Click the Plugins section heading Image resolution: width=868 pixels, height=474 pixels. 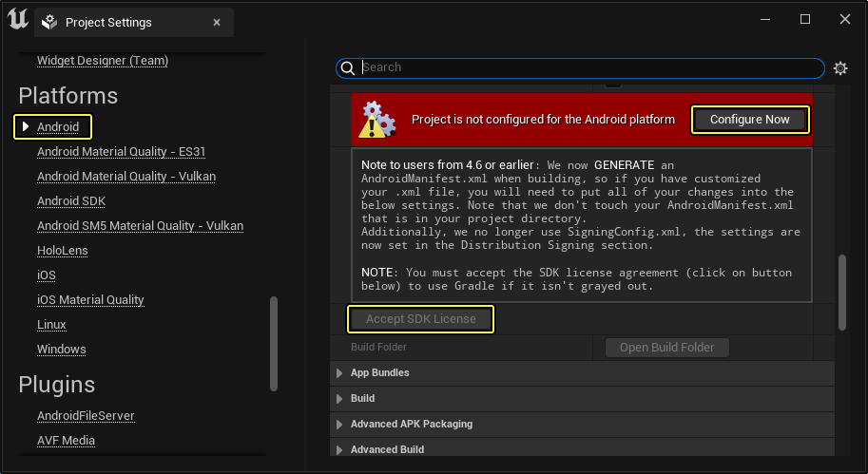coord(56,385)
